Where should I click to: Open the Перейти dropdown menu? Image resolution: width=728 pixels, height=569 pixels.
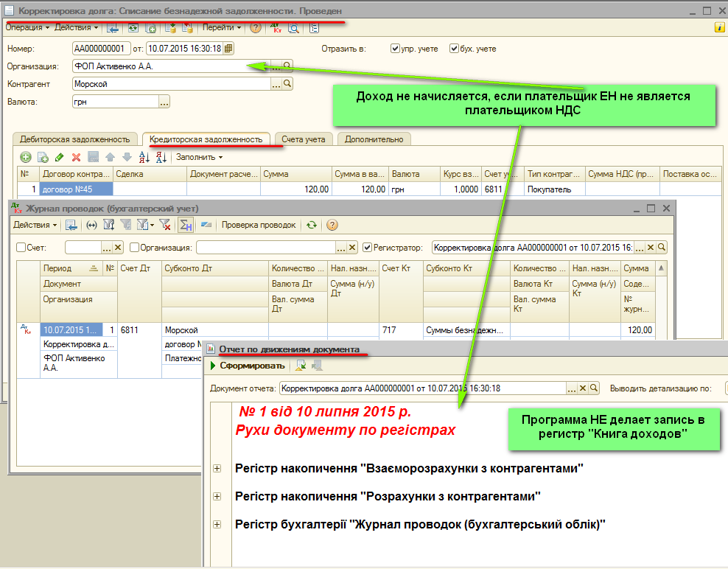222,27
